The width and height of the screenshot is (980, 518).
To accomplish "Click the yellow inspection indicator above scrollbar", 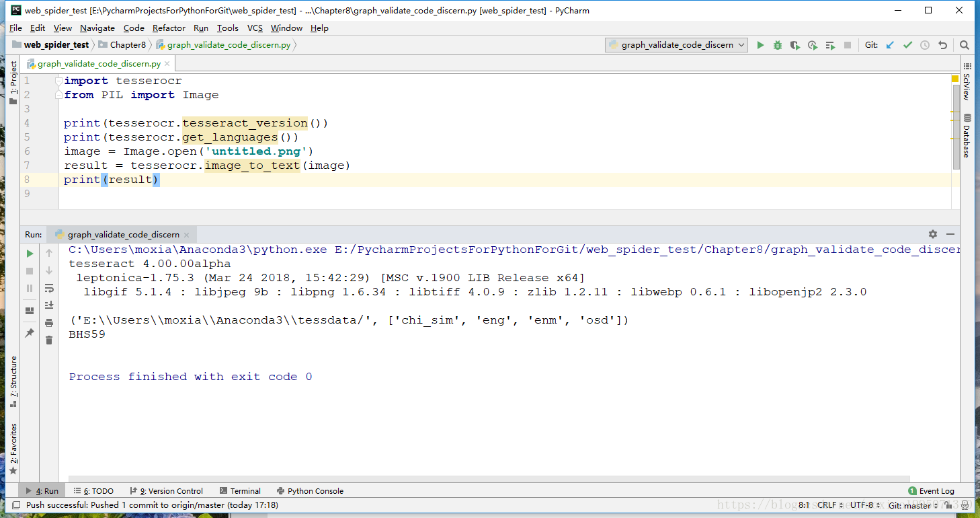I will tap(955, 79).
